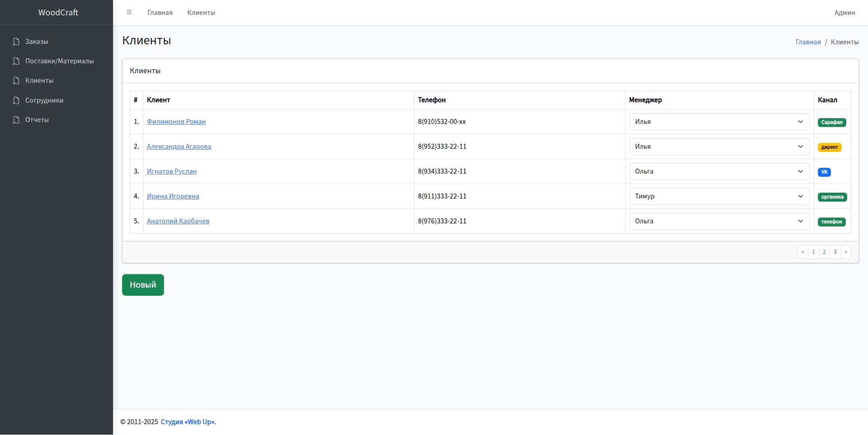Click the blue VK channel badge

[824, 172]
